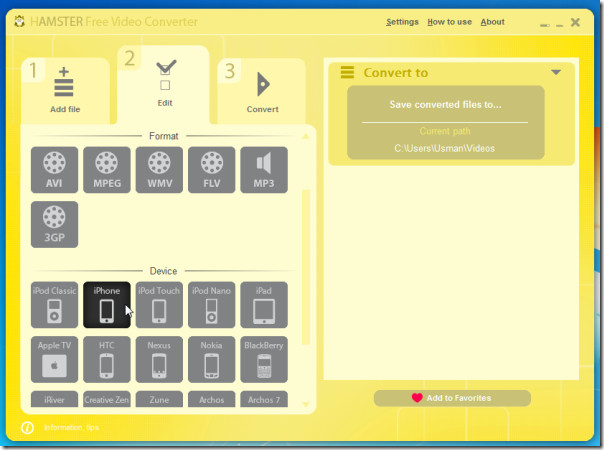Image resolution: width=604 pixels, height=450 pixels.
Task: Select the 3GP format tile
Action: pyautogui.click(x=54, y=224)
